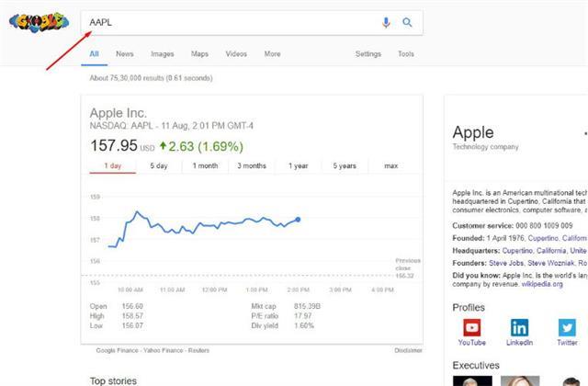Open the Settings menu
588x386 pixels.
click(367, 54)
